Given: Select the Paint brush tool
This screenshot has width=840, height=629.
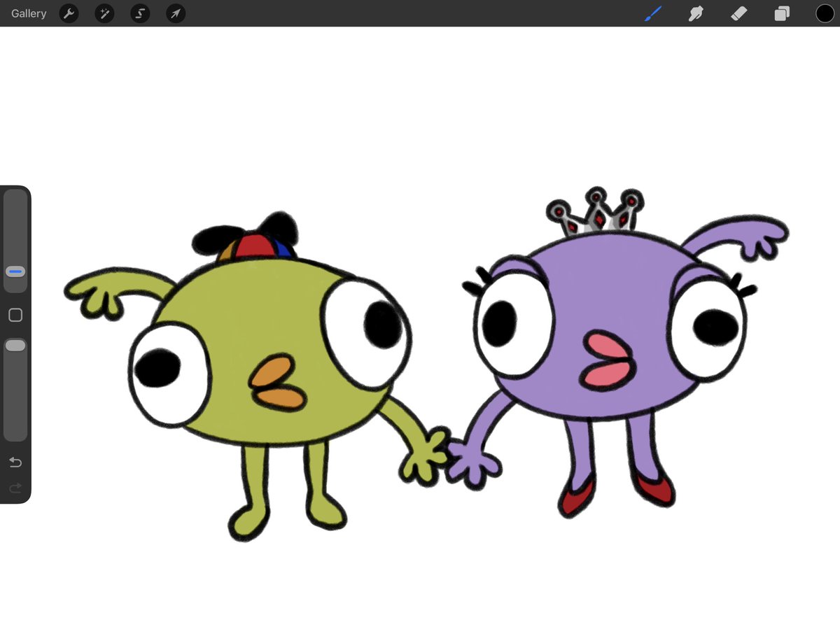Looking at the screenshot, I should 652,13.
